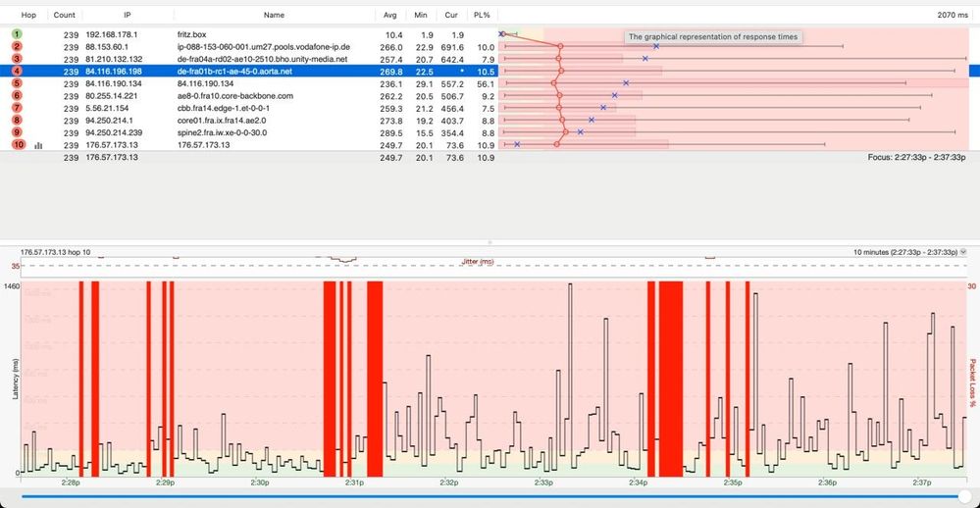The height and width of the screenshot is (508, 980).
Task: Click the green hop 1 circle icon
Action: point(17,34)
